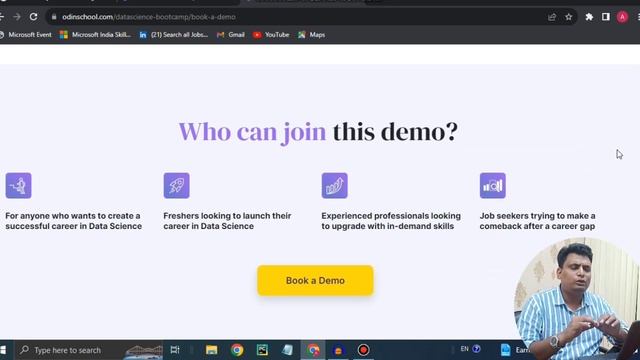
Task: Click text 'Experienced professionals looking'
Action: [x=391, y=216]
